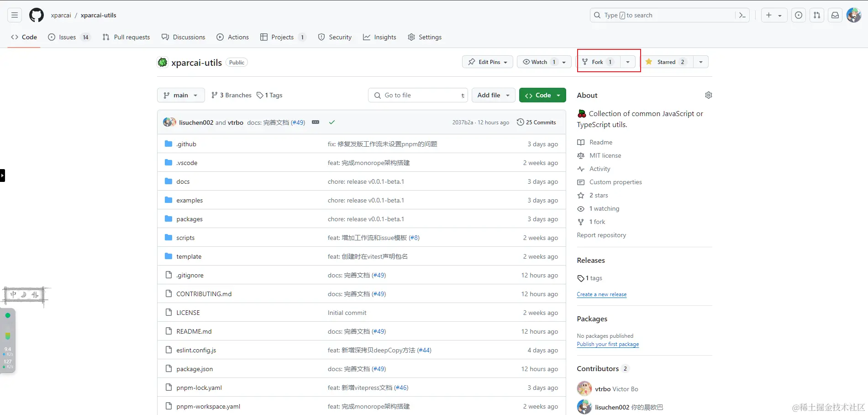Viewport: 868px width, 415px height.
Task: Open the hamburger navigation menu
Action: (x=15, y=15)
